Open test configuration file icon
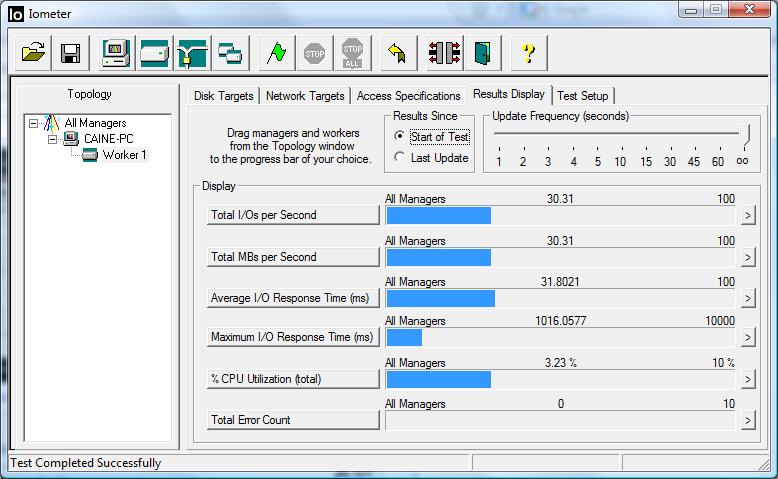This screenshot has height=479, width=778. coord(33,53)
